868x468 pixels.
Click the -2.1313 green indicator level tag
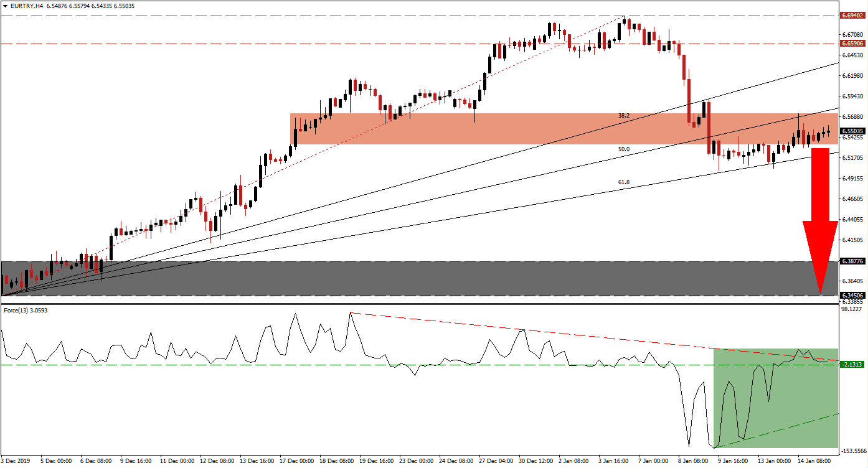click(x=852, y=365)
